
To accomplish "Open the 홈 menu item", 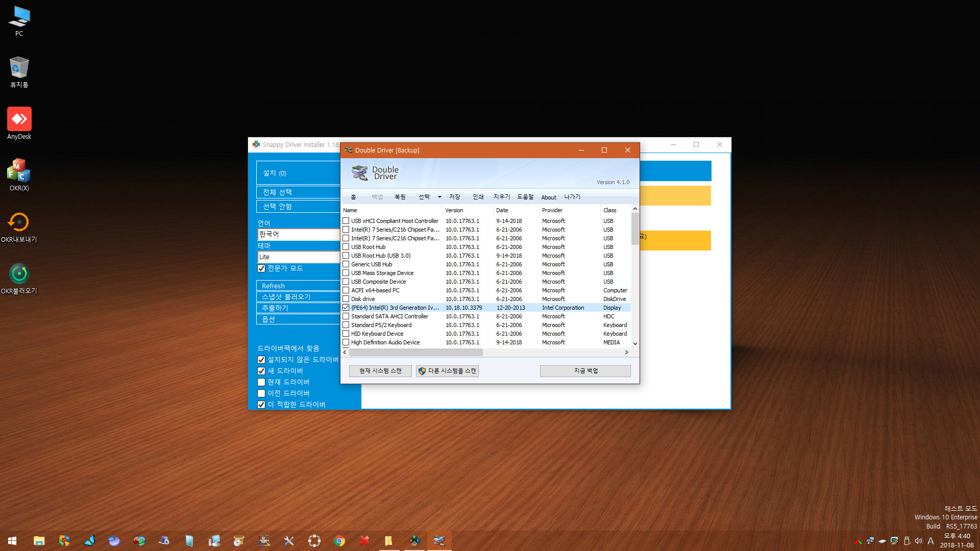I will 353,197.
